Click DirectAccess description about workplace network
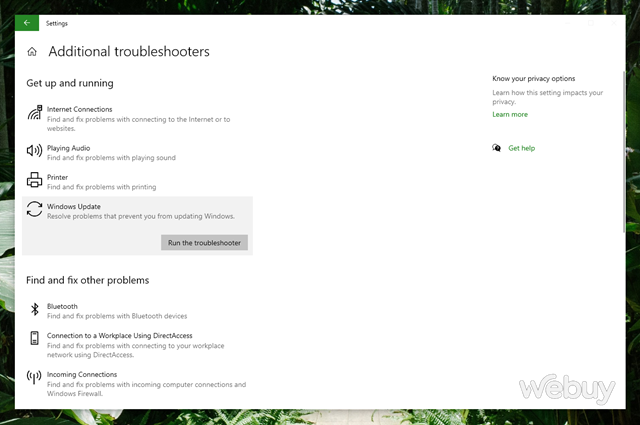The width and height of the screenshot is (640, 425). click(x=136, y=350)
